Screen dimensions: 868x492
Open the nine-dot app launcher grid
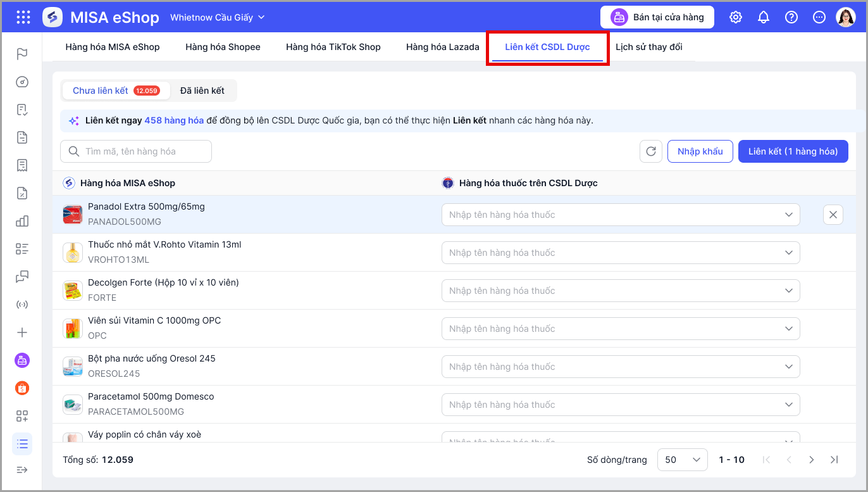pos(23,17)
